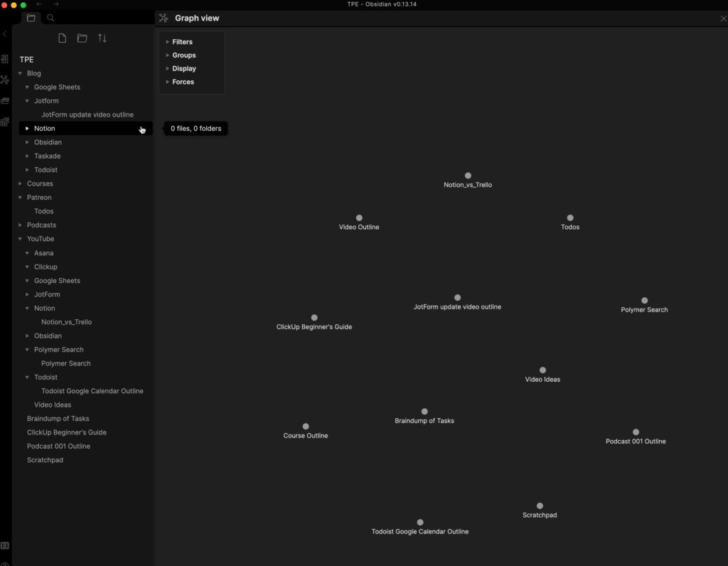The width and height of the screenshot is (728, 566).
Task: Click the Video Ideas graph node
Action: [542, 370]
